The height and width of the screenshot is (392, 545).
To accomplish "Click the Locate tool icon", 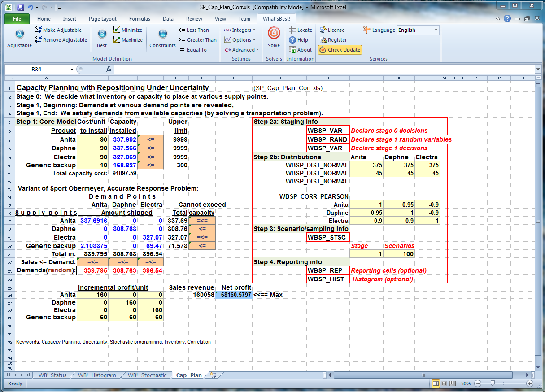I will (x=292, y=30).
